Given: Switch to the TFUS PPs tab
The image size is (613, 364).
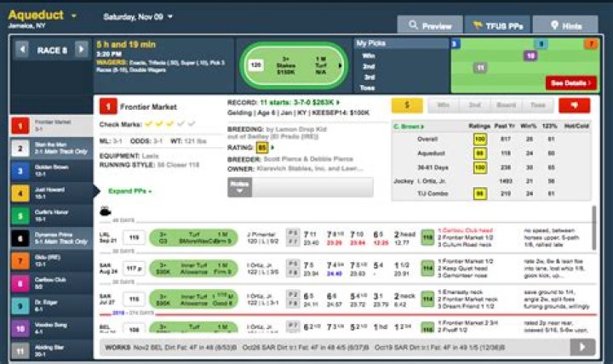Looking at the screenshot, I should pyautogui.click(x=501, y=26).
